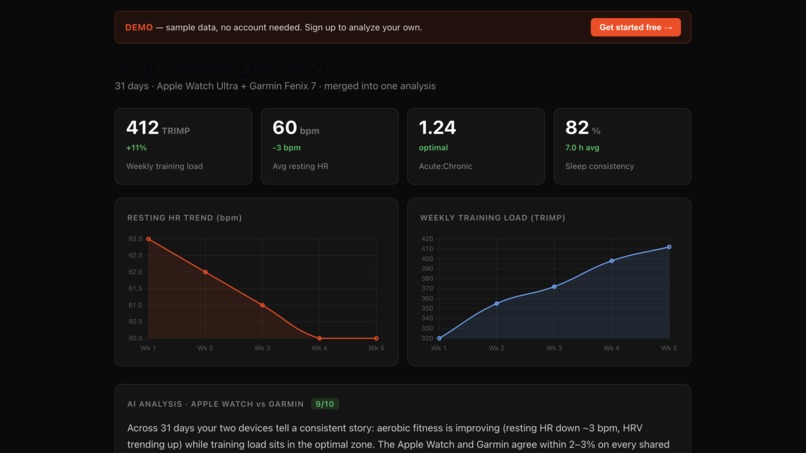Image resolution: width=806 pixels, height=453 pixels.
Task: Select the DEMO label in the banner
Action: [x=139, y=27]
